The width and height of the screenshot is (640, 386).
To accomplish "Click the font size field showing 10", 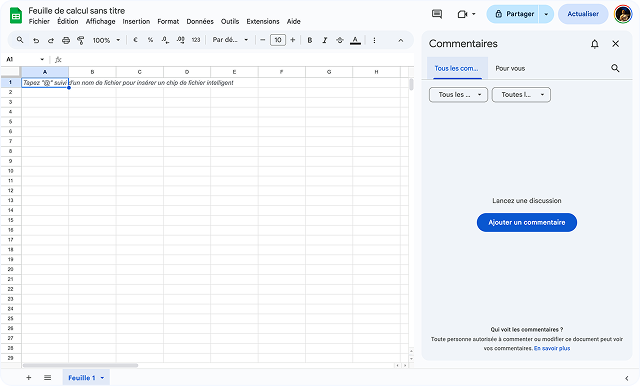I will click(x=278, y=40).
